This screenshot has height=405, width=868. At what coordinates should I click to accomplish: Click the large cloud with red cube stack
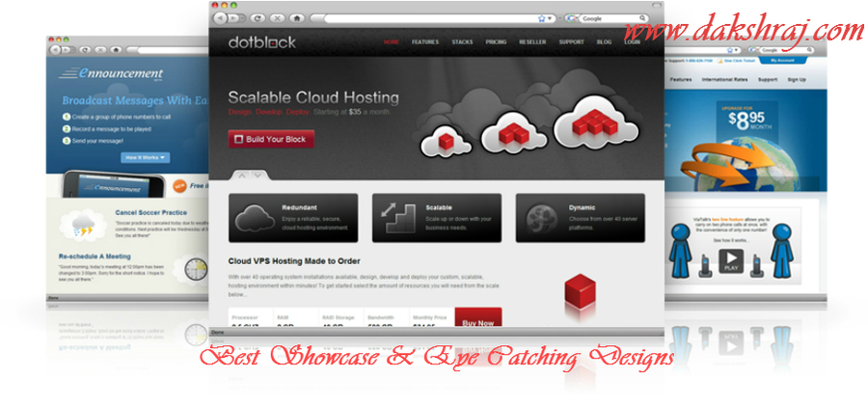tap(597, 121)
